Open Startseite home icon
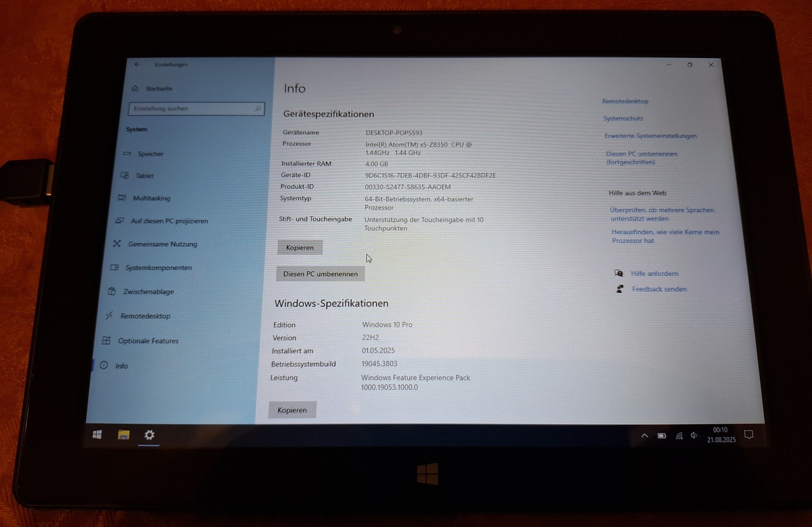 click(x=135, y=89)
